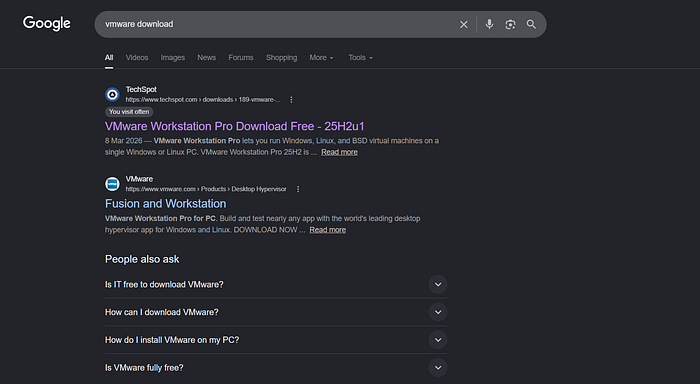Clear the search box with the X icon

pos(464,25)
